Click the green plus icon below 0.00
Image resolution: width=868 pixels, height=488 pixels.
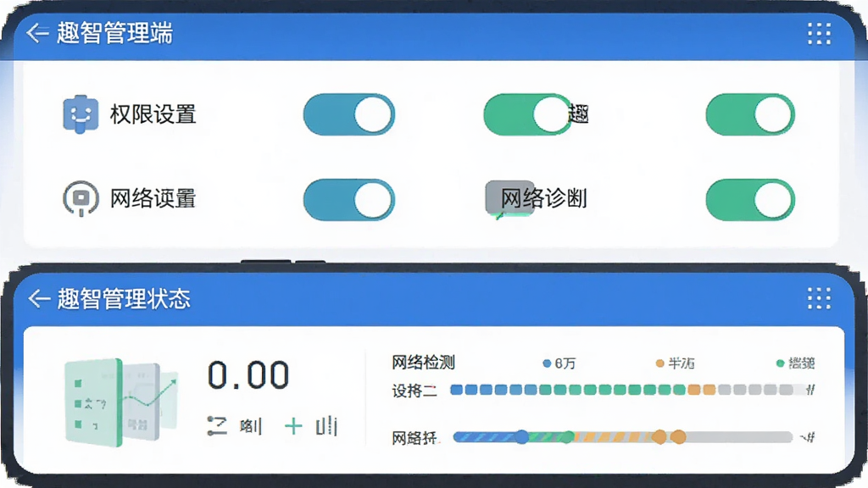coord(293,426)
